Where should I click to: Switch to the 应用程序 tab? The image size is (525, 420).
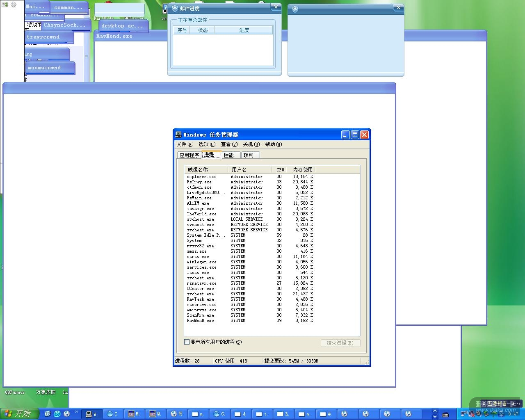point(189,155)
